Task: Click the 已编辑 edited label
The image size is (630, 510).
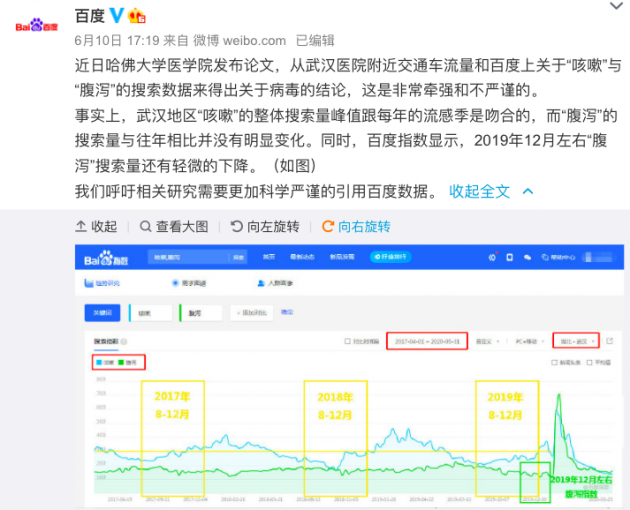Action: point(315,41)
